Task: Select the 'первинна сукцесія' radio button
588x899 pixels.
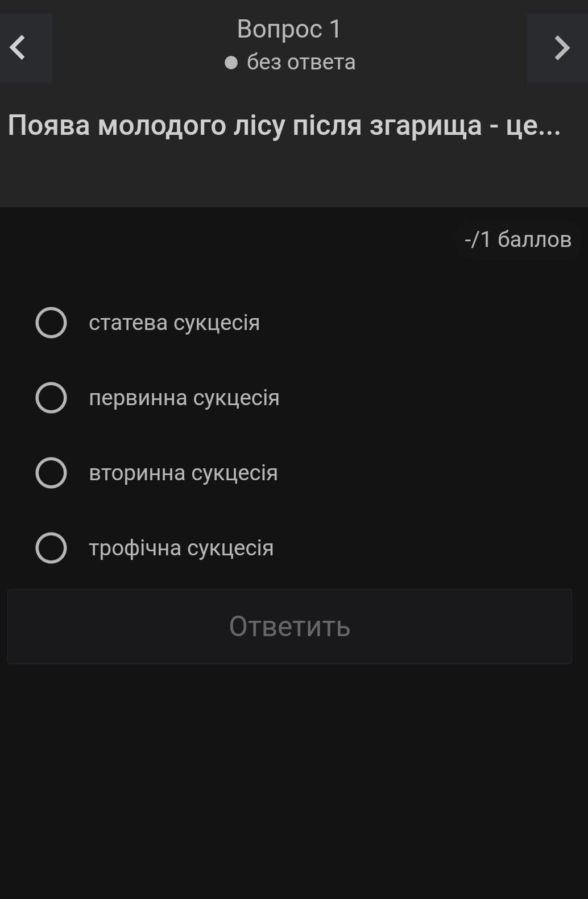Action: (x=51, y=398)
